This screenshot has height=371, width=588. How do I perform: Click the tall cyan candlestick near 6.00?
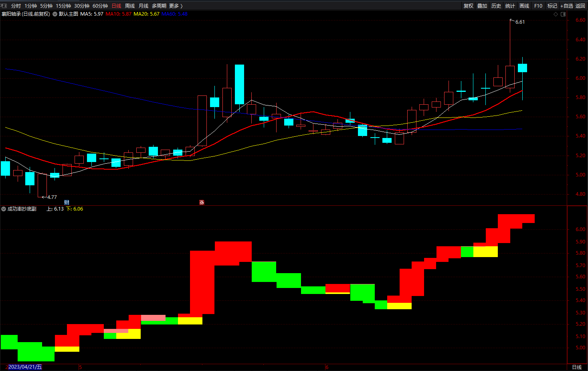(x=239, y=84)
